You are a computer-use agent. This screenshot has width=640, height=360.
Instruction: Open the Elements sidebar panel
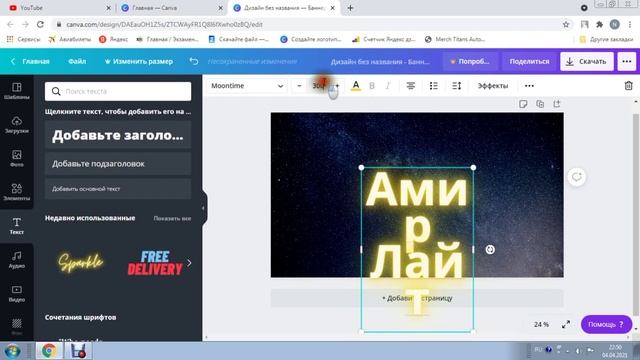[x=17, y=192]
